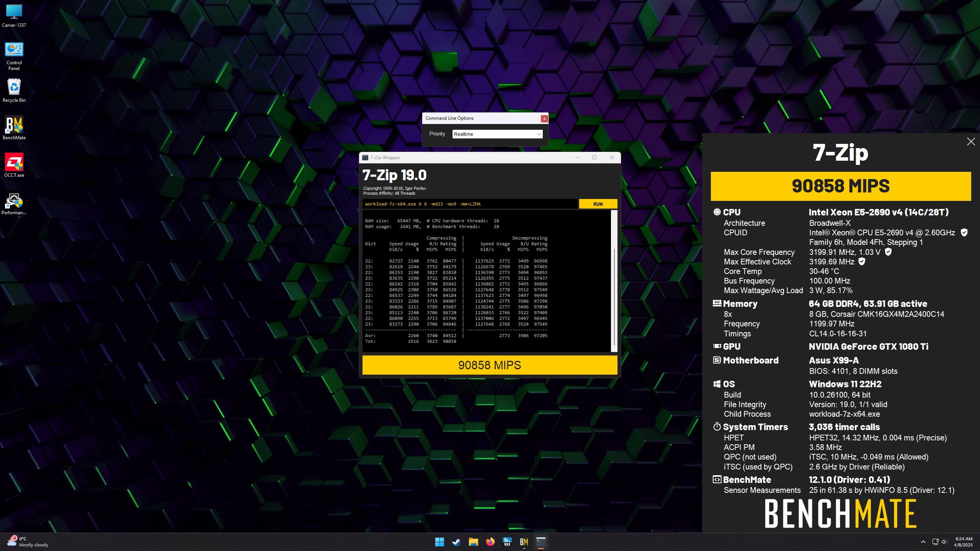Click the OS section Windows icon
Image resolution: width=980 pixels, height=551 pixels.
(717, 384)
